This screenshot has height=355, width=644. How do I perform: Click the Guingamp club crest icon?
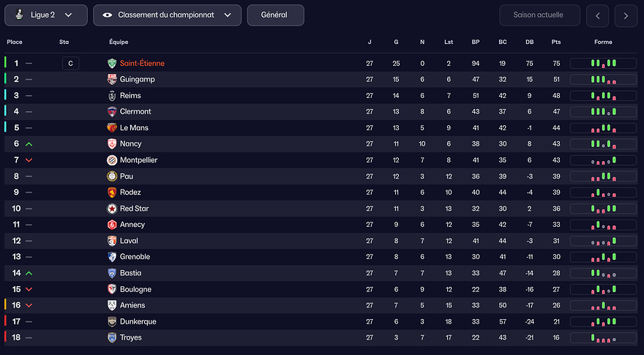point(112,80)
